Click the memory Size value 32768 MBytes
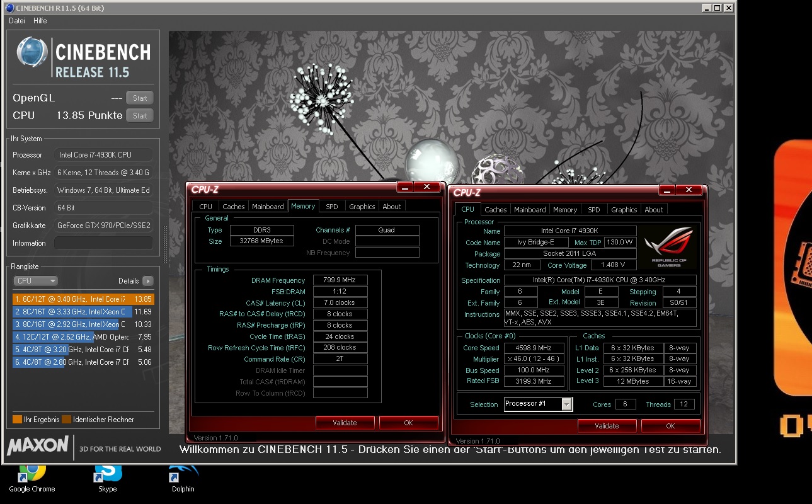812x504 pixels. pos(261,241)
